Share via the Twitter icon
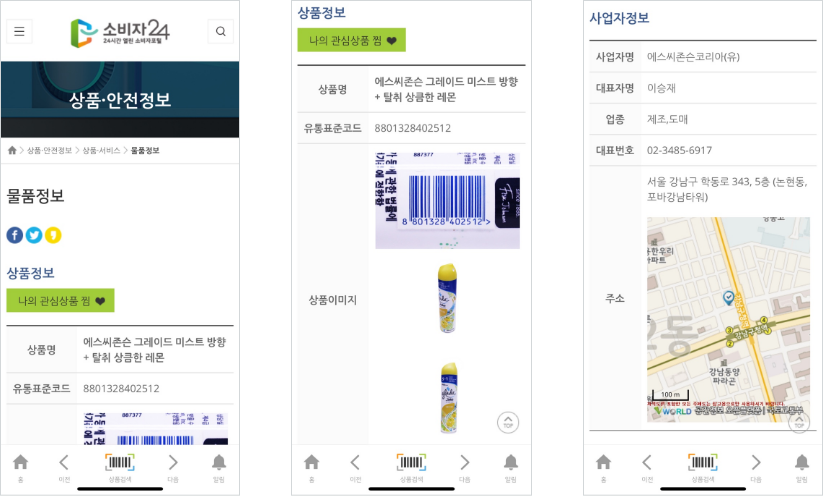823x496 pixels. coord(34,235)
